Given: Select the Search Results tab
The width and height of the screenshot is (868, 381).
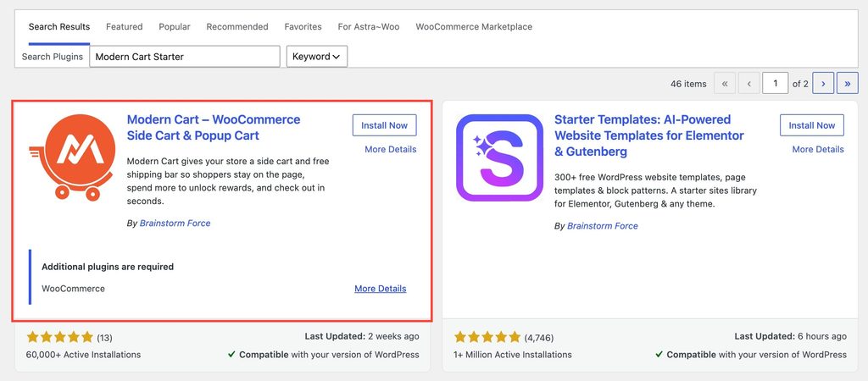Looking at the screenshot, I should coord(59,26).
